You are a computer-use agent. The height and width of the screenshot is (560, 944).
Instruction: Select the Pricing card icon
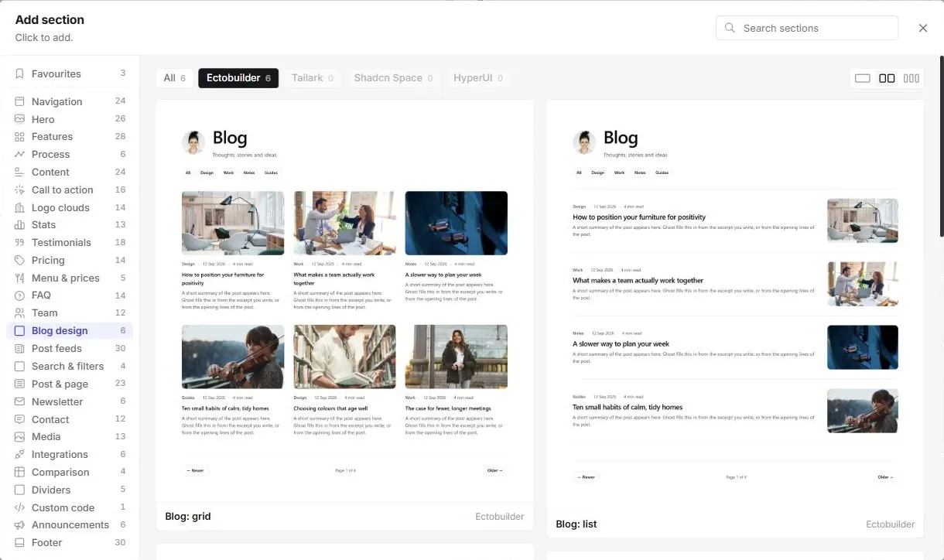tap(19, 260)
